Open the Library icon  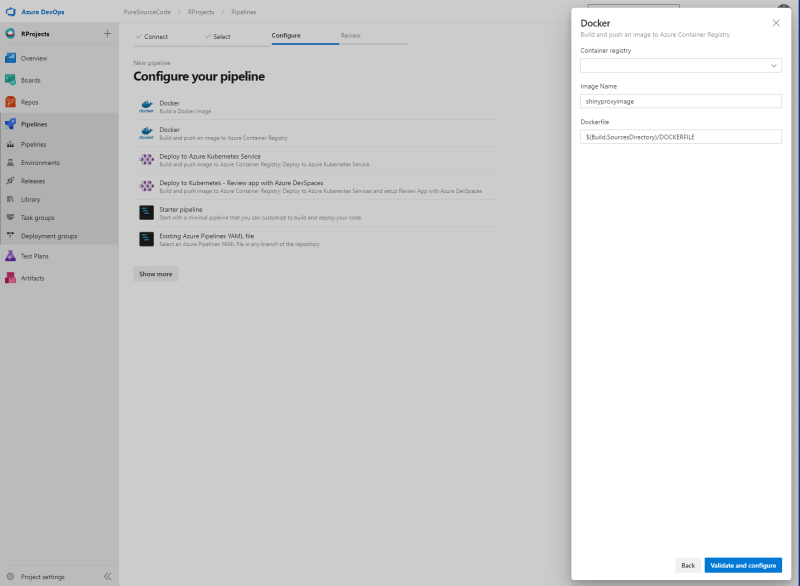click(x=10, y=199)
